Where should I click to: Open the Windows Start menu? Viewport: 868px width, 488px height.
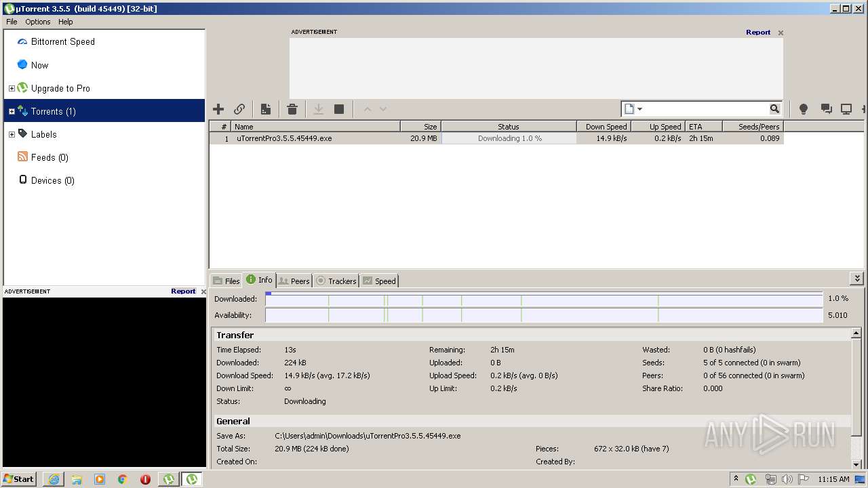click(19, 479)
